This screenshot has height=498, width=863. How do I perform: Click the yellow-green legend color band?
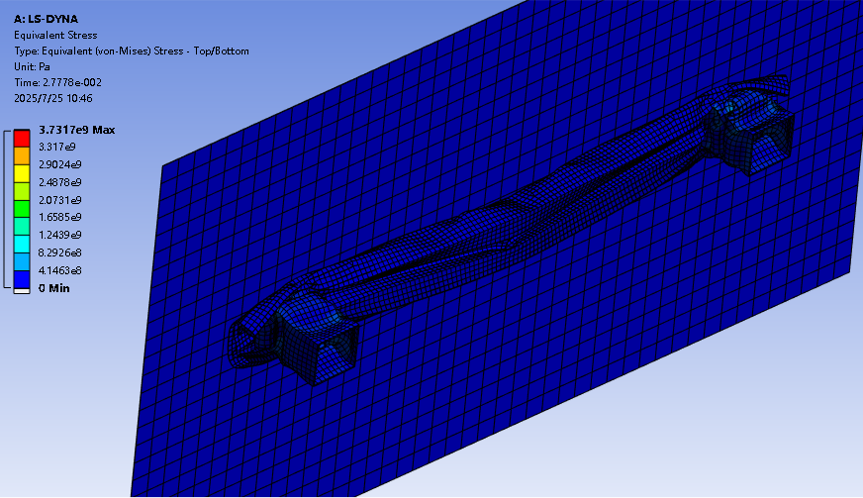pos(21,191)
